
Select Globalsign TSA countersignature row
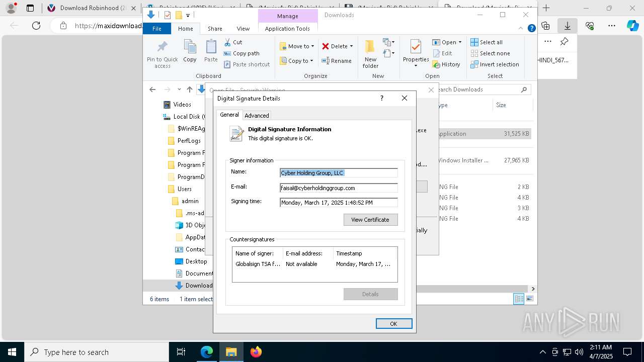314,264
